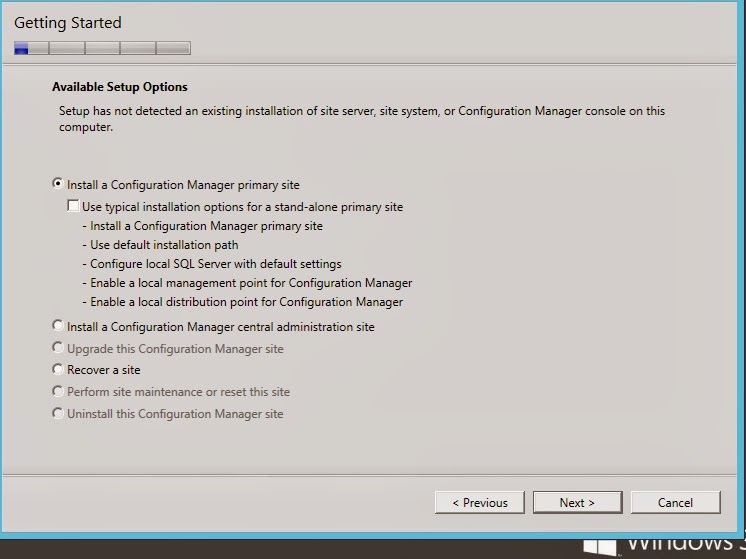
Task: Click the Windows logo at bottom right
Action: [598, 545]
